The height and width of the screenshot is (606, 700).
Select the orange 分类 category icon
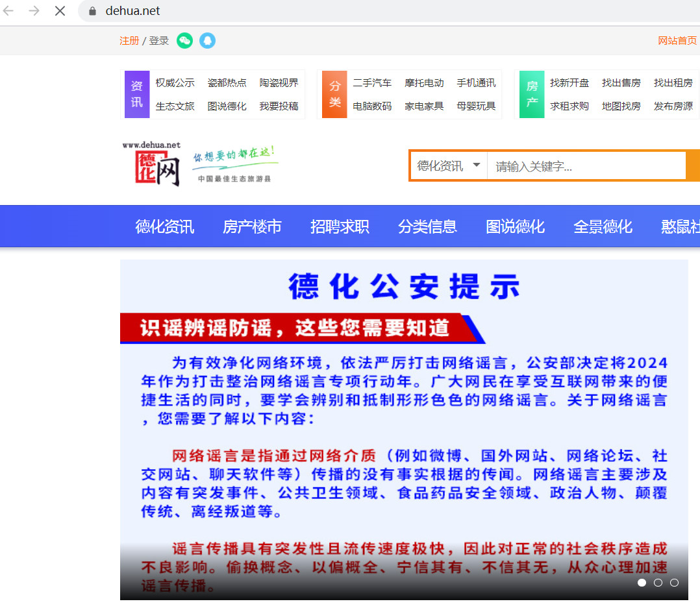334,94
